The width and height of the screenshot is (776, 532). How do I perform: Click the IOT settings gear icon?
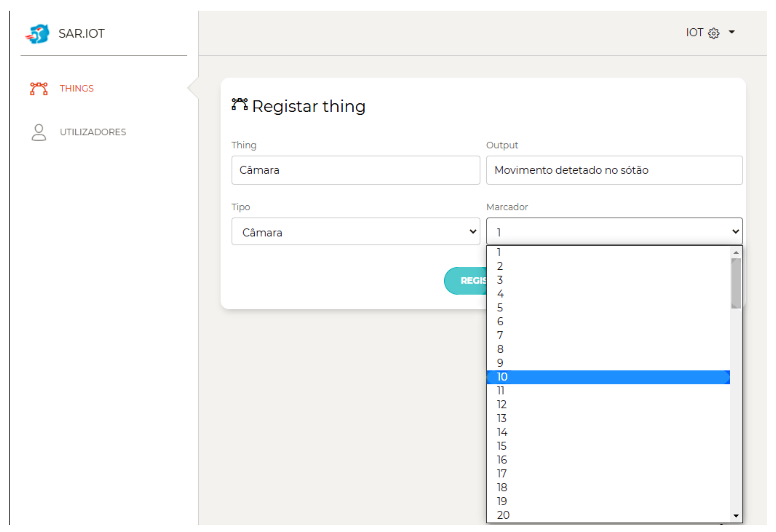(714, 33)
